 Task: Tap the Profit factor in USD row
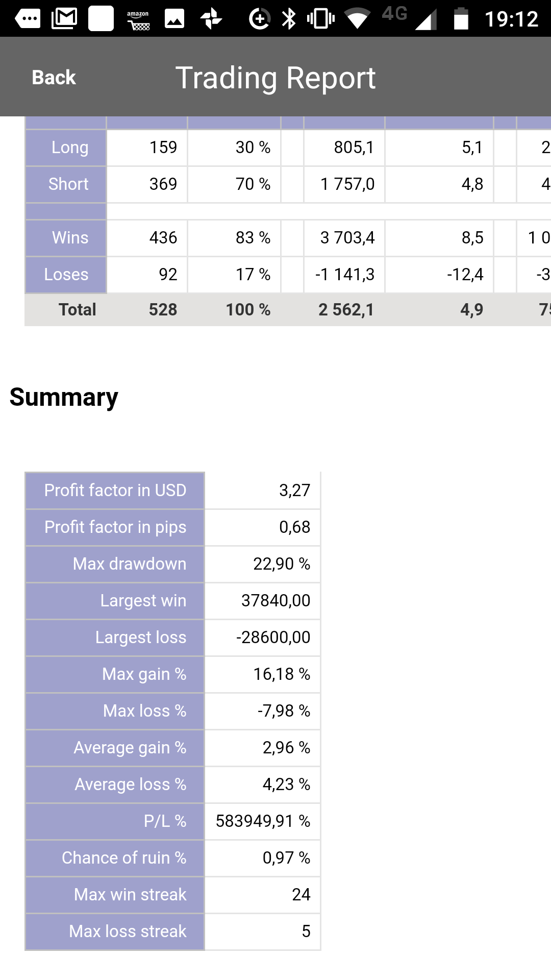[173, 491]
